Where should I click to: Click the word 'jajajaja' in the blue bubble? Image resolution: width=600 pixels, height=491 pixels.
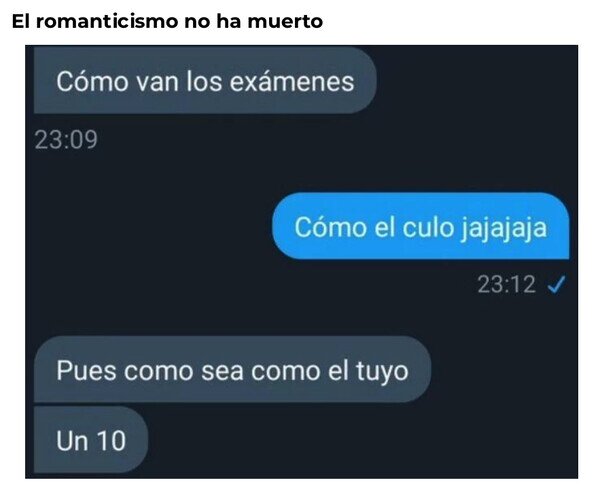click(x=503, y=229)
